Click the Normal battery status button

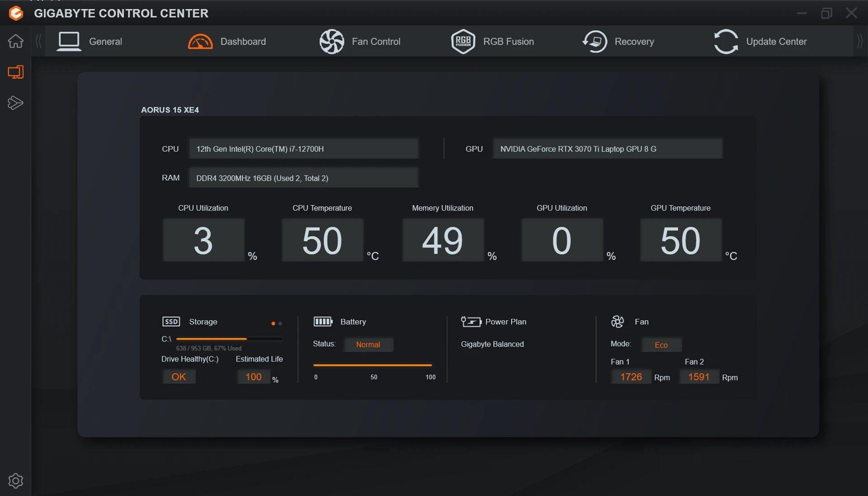[368, 345]
